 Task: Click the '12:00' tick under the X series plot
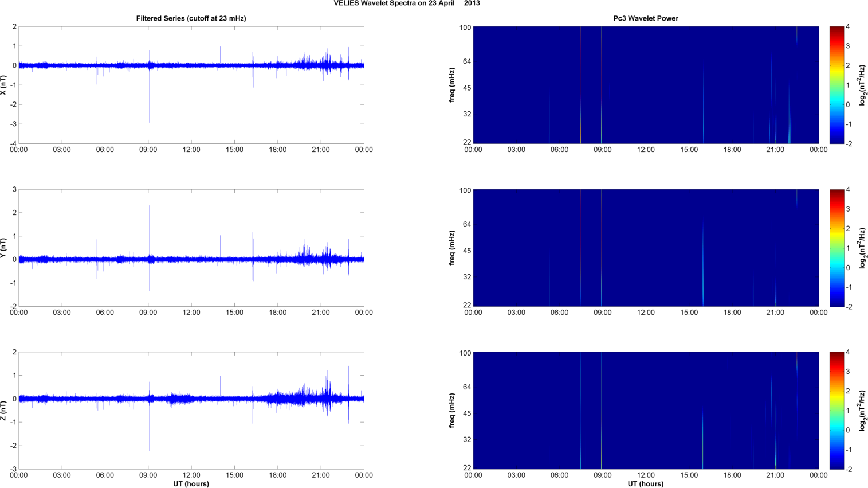click(191, 150)
